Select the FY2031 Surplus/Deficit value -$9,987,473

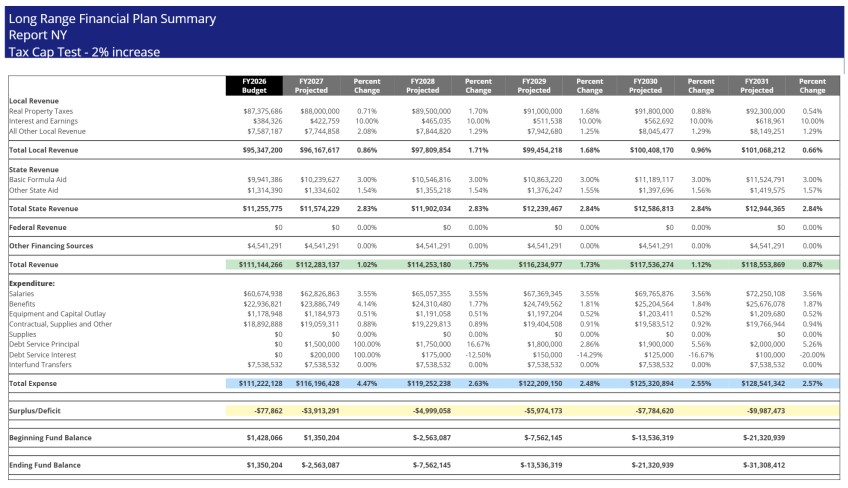click(765, 410)
